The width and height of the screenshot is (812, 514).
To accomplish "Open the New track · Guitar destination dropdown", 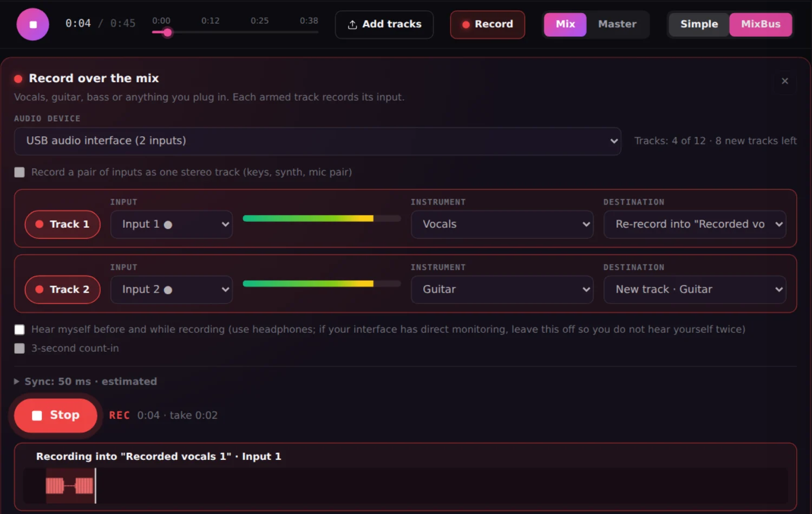I will (x=695, y=290).
